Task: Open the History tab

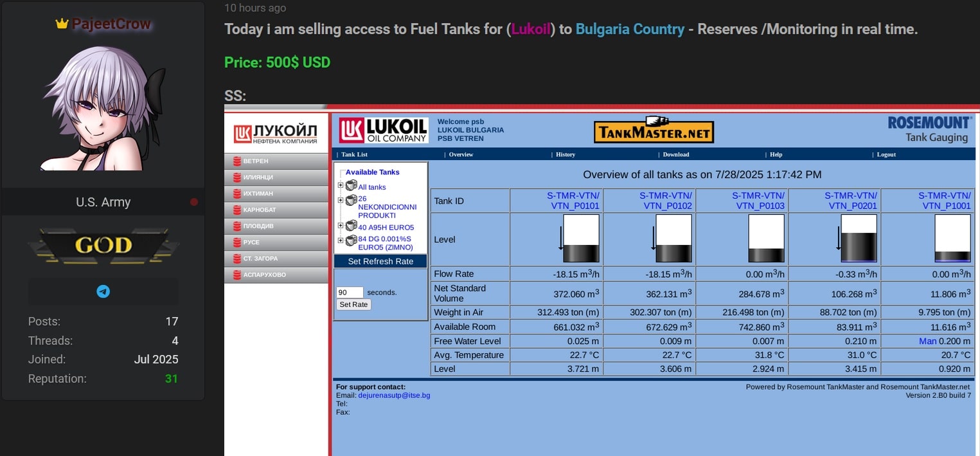Action: [566, 154]
